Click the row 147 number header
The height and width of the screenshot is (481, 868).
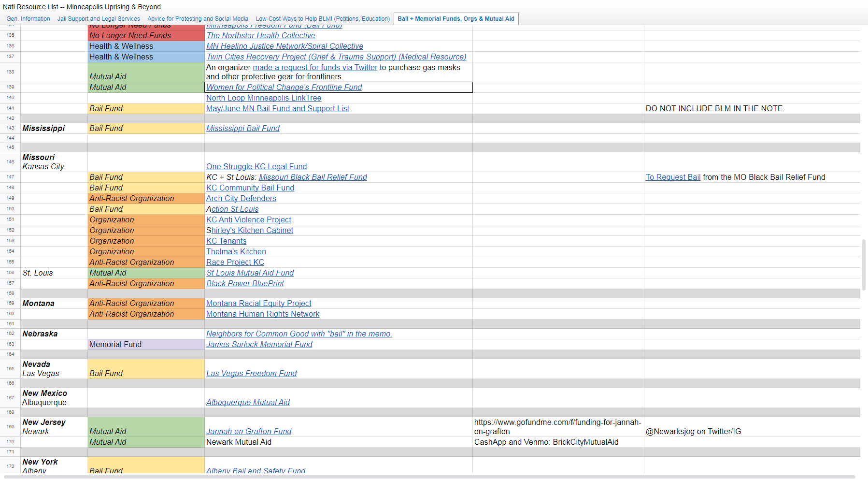(10, 177)
